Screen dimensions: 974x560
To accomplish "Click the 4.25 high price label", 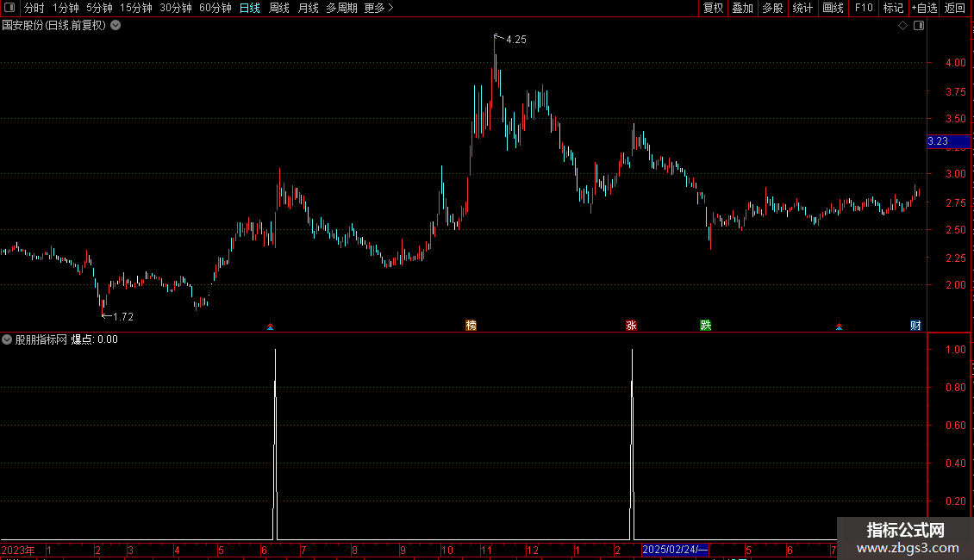I will point(516,40).
